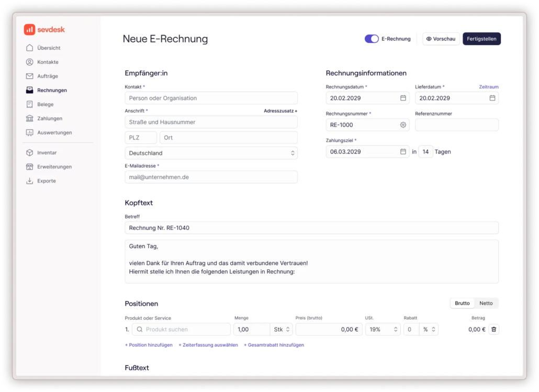
Task: Open the Rabatt % type dropdown
Action: [x=429, y=329]
